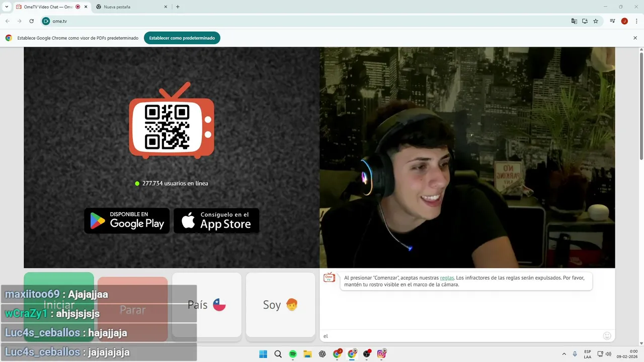Stop the chat with the Parar button

point(132,309)
